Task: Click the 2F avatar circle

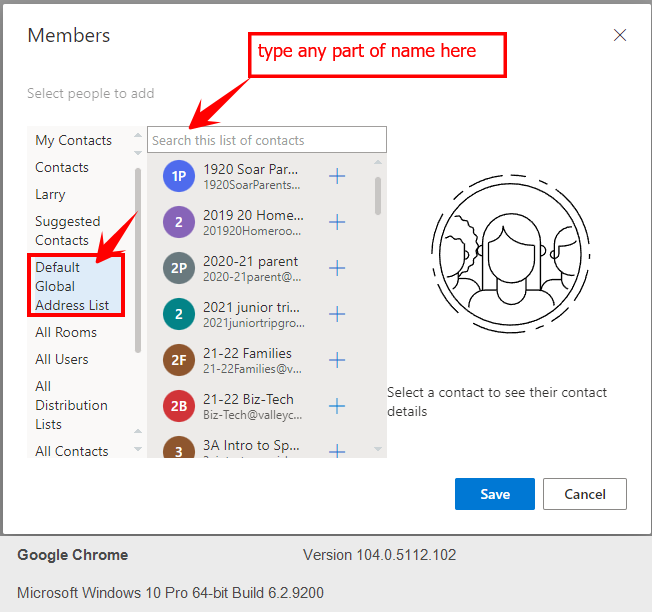Action: (x=179, y=360)
